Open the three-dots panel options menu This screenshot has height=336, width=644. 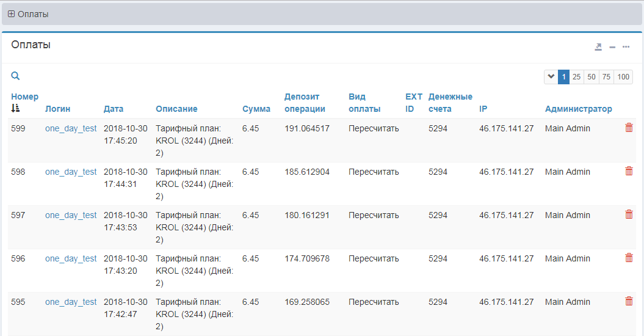pos(626,47)
